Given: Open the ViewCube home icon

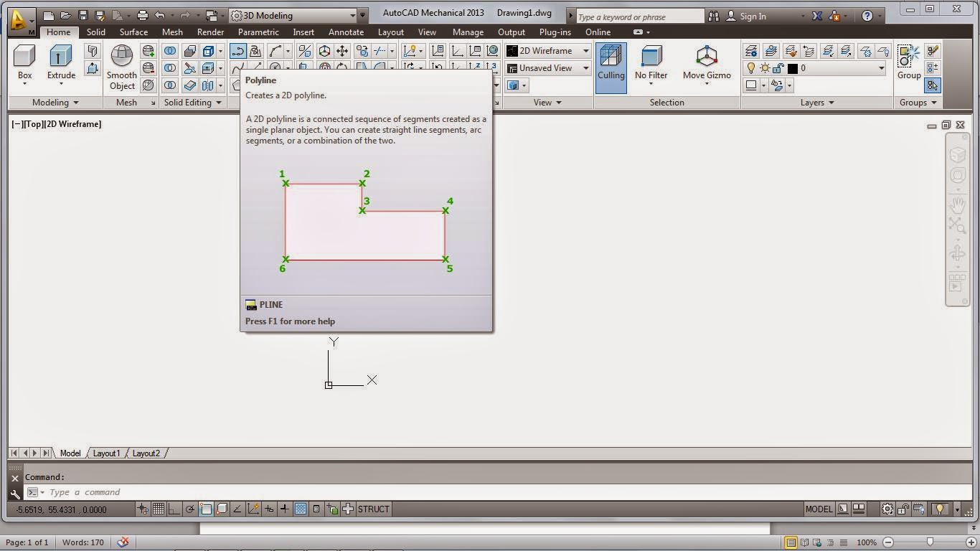Looking at the screenshot, I should pyautogui.click(x=959, y=154).
